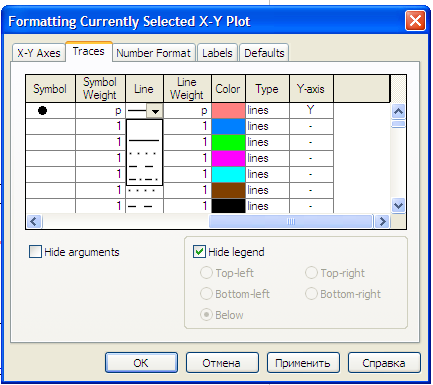The height and width of the screenshot is (385, 433).
Task: Pick the dashed line style in dropdown
Action: pyautogui.click(x=144, y=166)
